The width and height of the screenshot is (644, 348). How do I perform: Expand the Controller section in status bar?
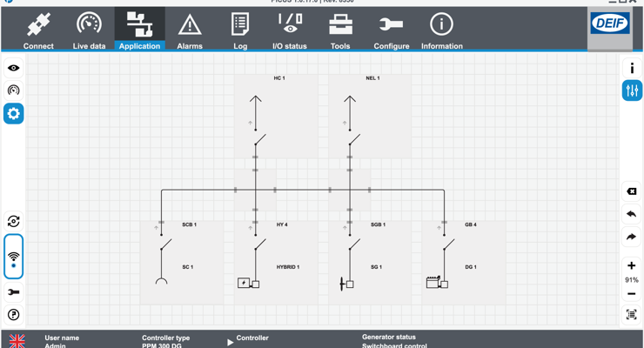coord(231,342)
